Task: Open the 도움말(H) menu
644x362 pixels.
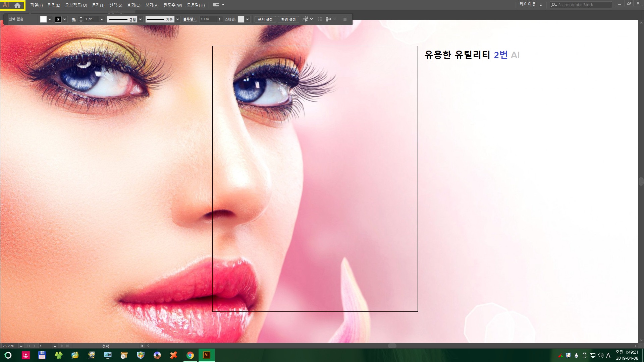Action: point(196,5)
